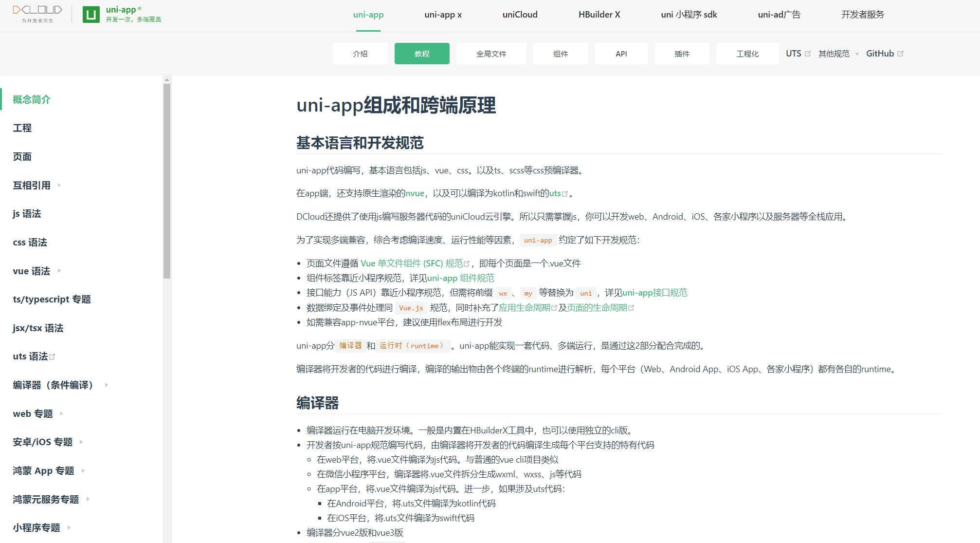
Task: Open uni-app 组件规范 link
Action: click(461, 278)
